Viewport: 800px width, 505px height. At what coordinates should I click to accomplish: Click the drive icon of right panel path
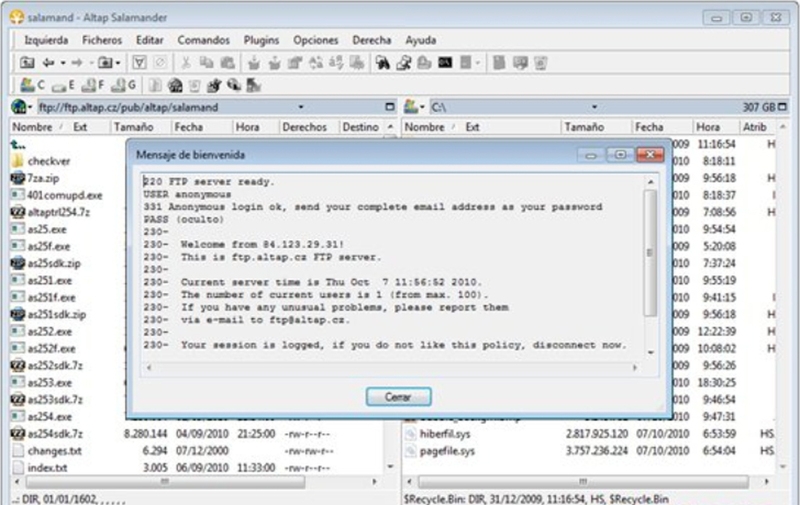click(411, 107)
